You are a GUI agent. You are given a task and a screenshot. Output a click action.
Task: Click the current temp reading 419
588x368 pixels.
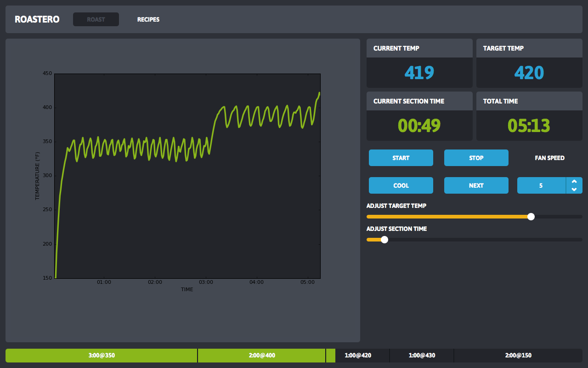pyautogui.click(x=419, y=73)
